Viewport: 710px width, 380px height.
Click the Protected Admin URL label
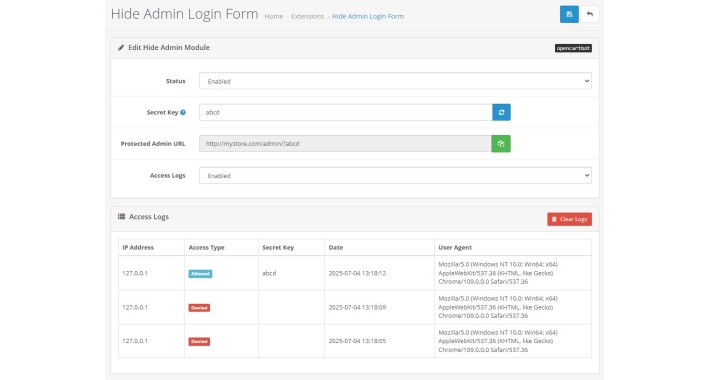pos(153,144)
